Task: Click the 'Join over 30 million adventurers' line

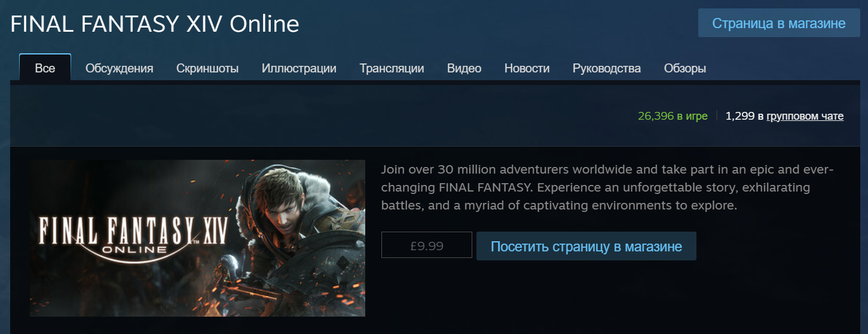Action: [607, 169]
